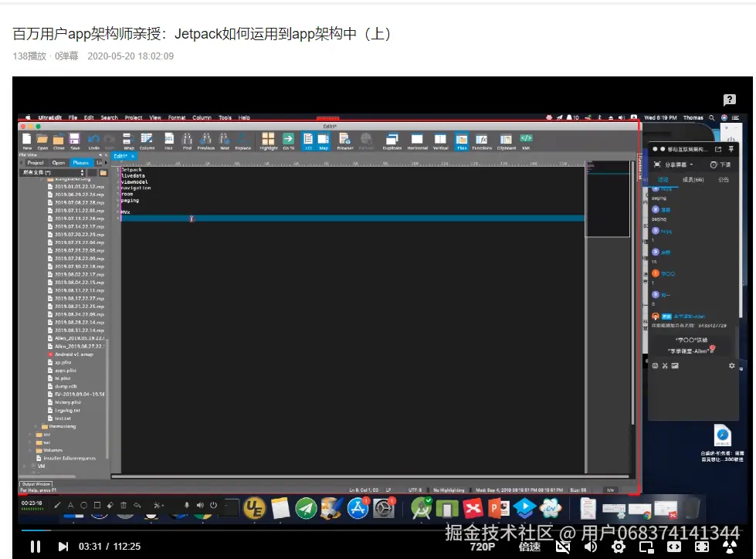The width and height of the screenshot is (756, 559).
Task: Click the Save toolbar icon
Action: click(75, 141)
